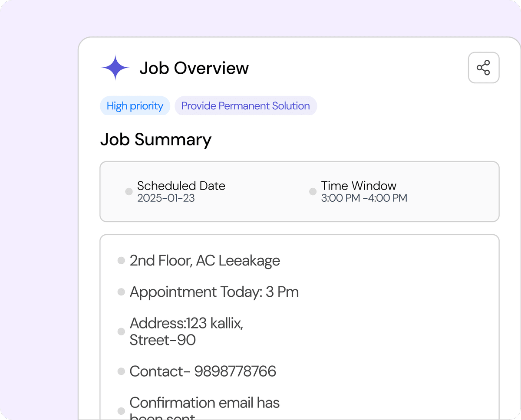Image resolution: width=521 pixels, height=420 pixels.
Task: Select the bullet next to 2nd Floor, AC Leeakage
Action: point(120,260)
